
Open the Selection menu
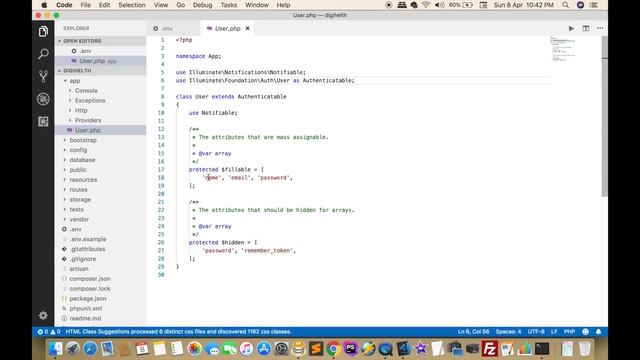[131, 5]
